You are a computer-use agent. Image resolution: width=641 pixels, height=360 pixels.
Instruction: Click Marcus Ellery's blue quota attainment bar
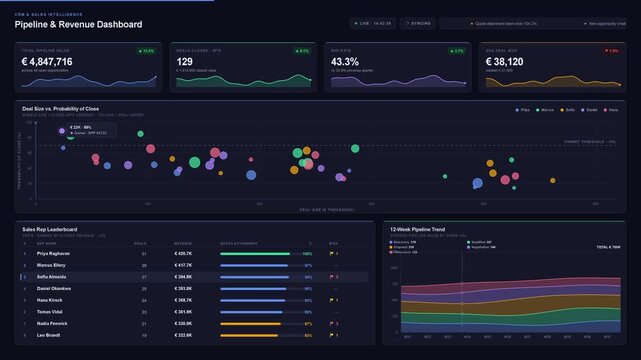coord(254,266)
